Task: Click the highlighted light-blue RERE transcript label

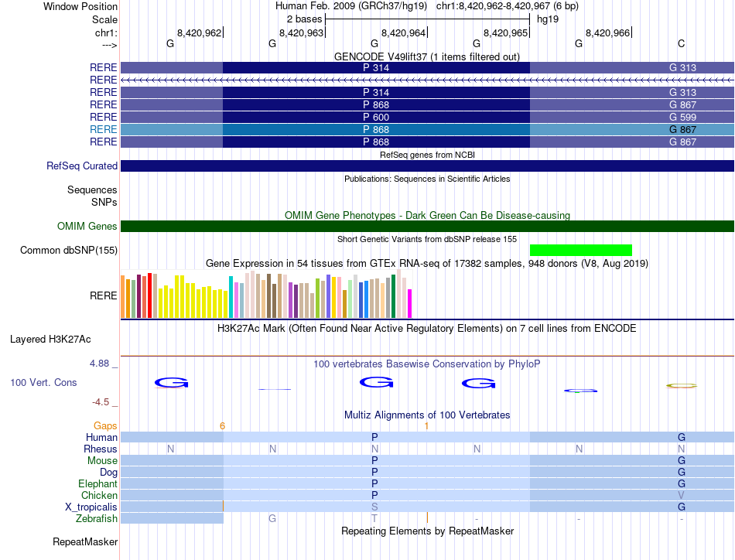Action: click(103, 129)
